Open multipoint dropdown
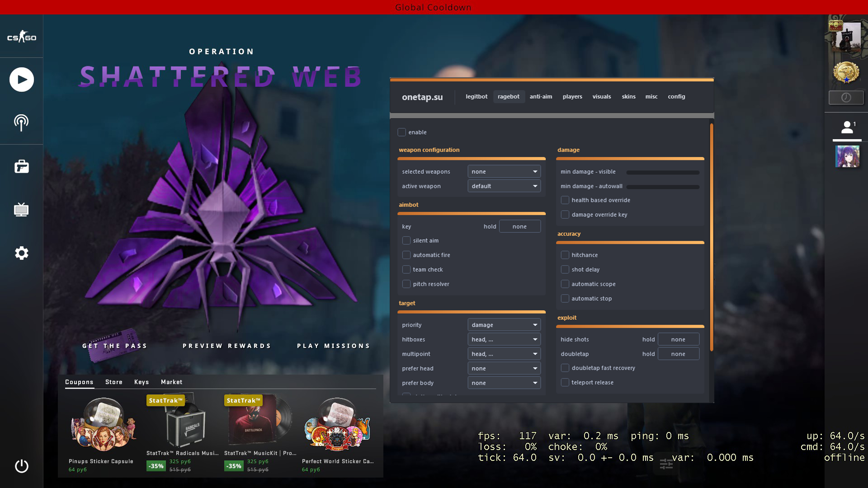The height and width of the screenshot is (488, 868). [504, 354]
